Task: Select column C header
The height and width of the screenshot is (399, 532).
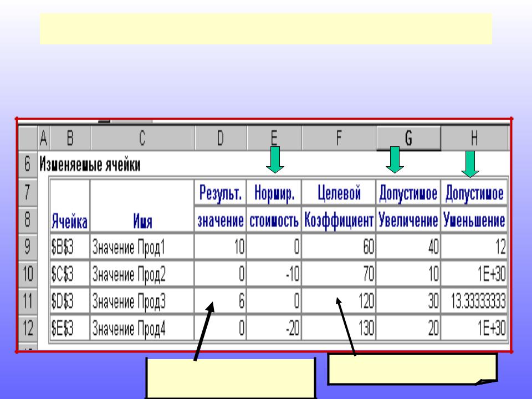Action: [142, 138]
